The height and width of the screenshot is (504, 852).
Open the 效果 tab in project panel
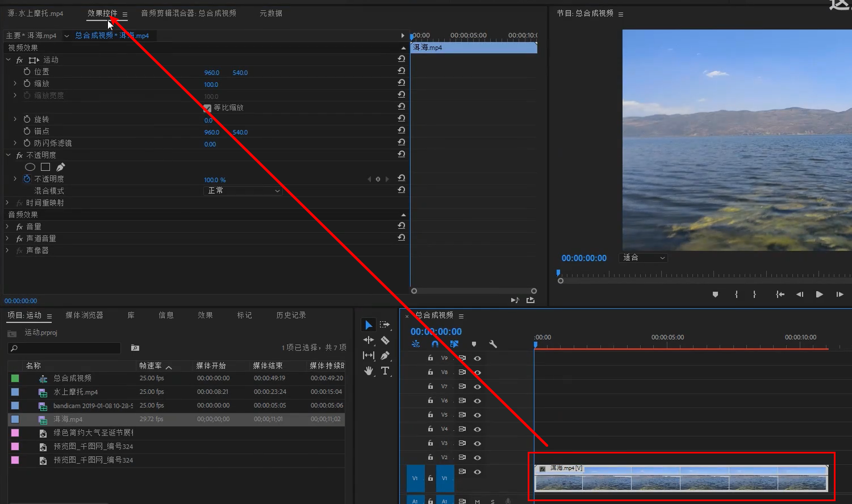click(x=205, y=315)
